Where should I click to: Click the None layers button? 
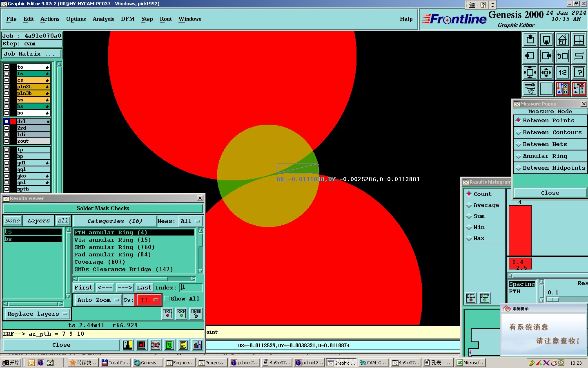[x=12, y=221]
